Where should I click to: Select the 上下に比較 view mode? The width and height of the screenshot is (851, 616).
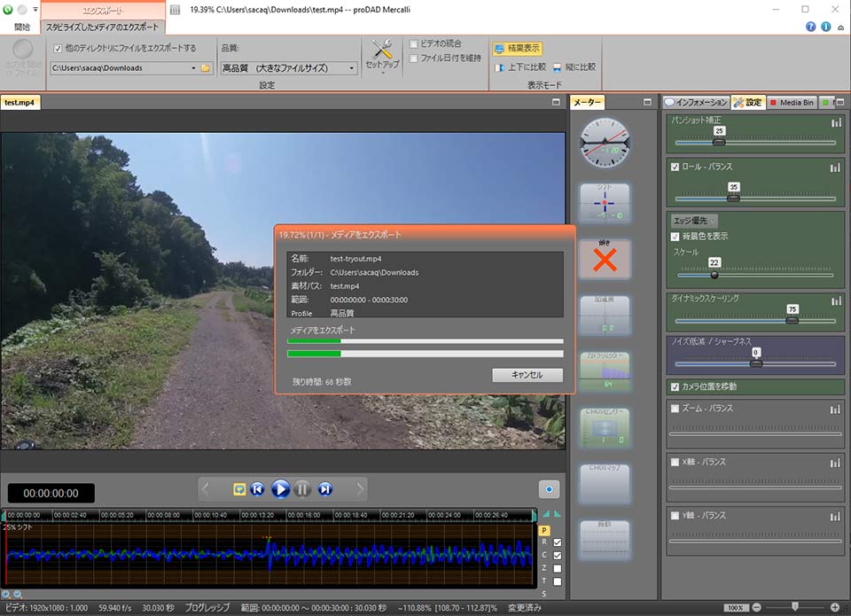pos(520,67)
